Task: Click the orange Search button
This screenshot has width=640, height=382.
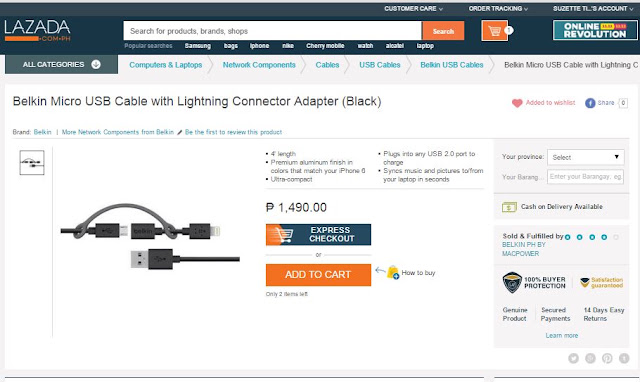Action: (x=443, y=31)
